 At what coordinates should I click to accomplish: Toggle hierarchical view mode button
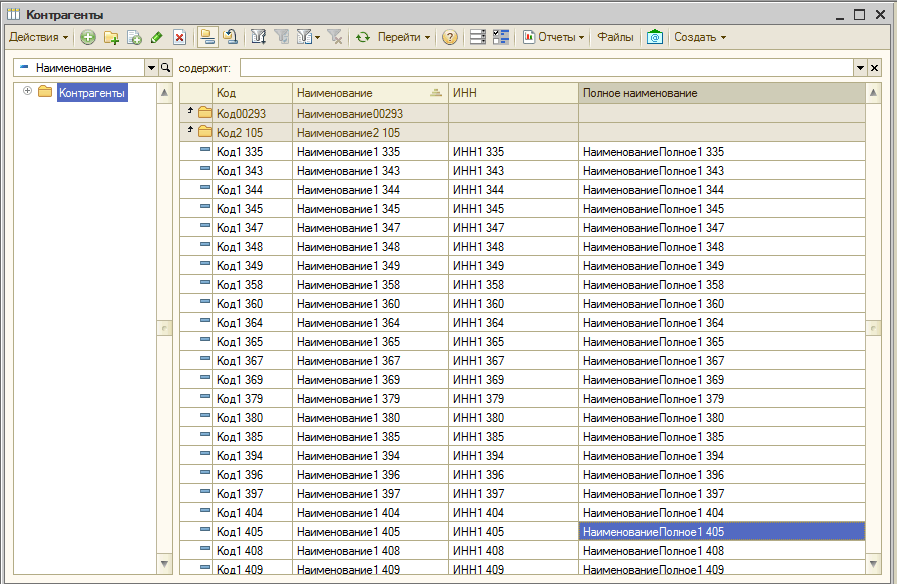(x=207, y=37)
